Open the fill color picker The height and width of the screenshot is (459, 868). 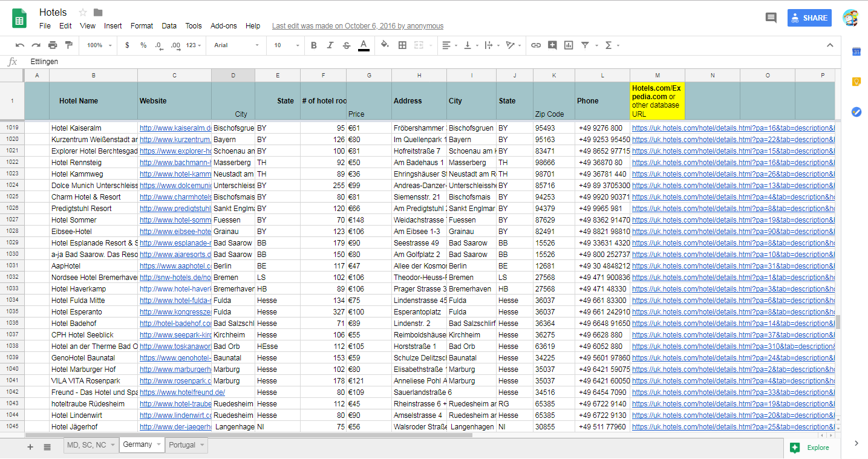(x=385, y=45)
